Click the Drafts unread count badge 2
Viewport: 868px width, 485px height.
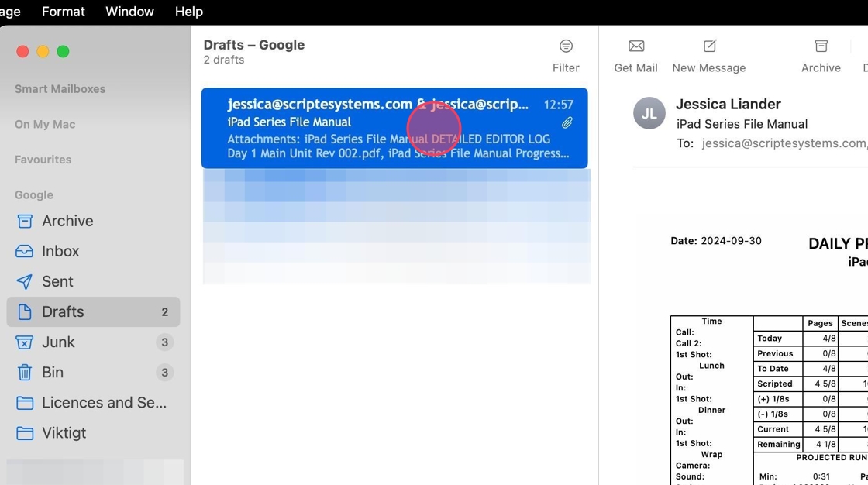pos(164,312)
